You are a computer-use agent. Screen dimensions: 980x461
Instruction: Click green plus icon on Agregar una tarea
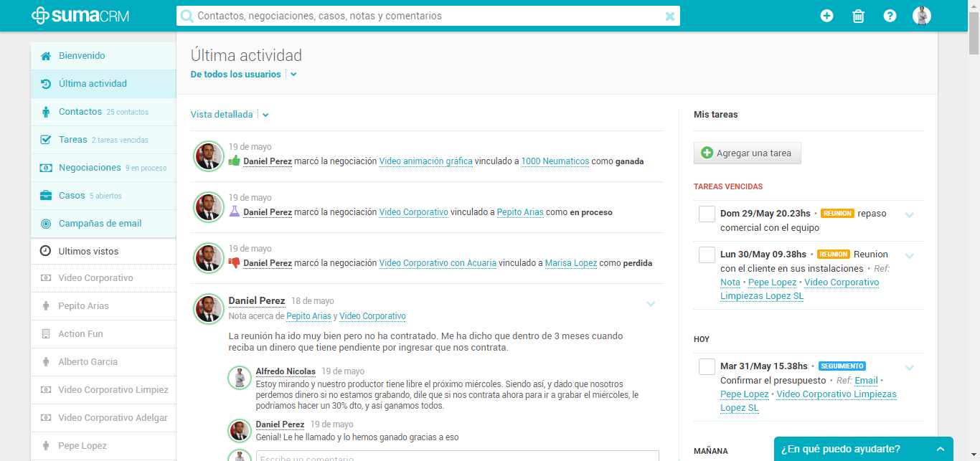[707, 153]
